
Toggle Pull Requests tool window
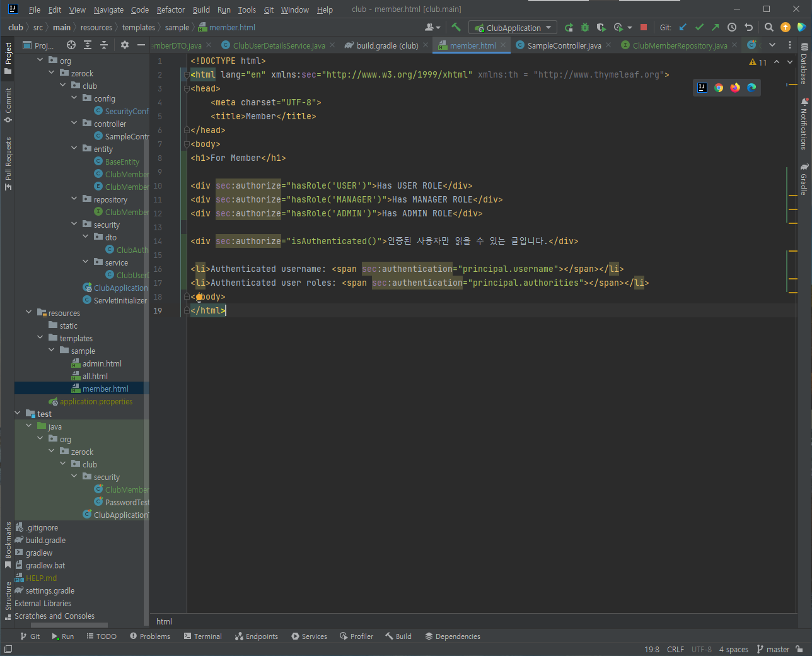8,163
